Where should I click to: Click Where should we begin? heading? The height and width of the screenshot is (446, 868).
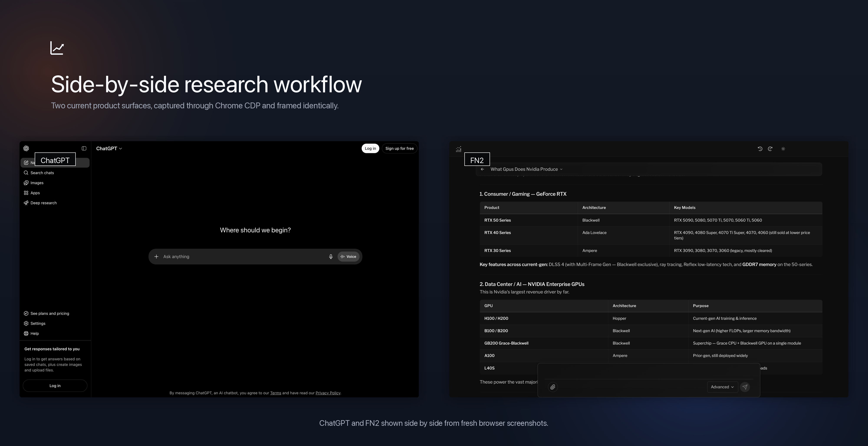coord(255,230)
